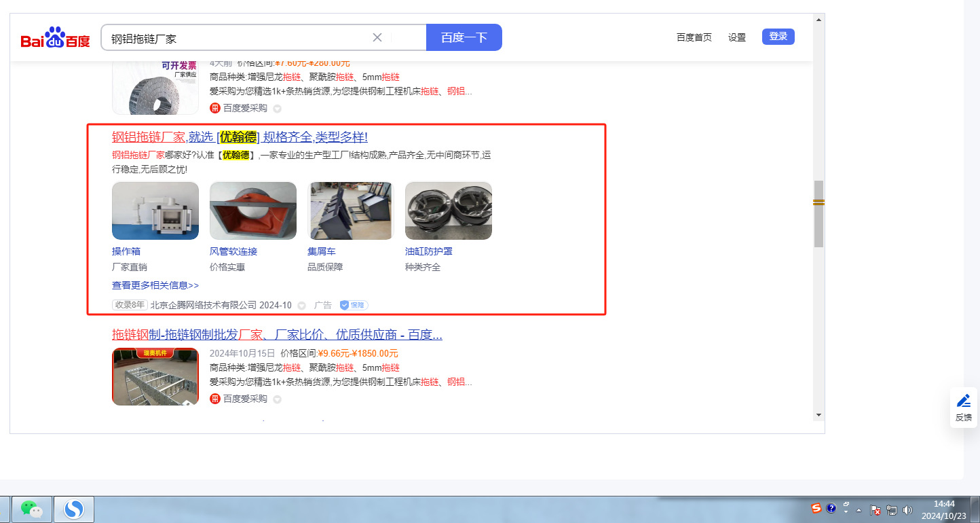Click the 百度一下 search button
This screenshot has height=523, width=980.
point(464,37)
